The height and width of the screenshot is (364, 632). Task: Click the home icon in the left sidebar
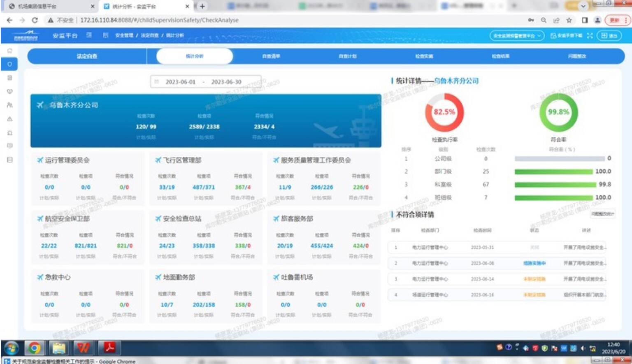(x=9, y=51)
